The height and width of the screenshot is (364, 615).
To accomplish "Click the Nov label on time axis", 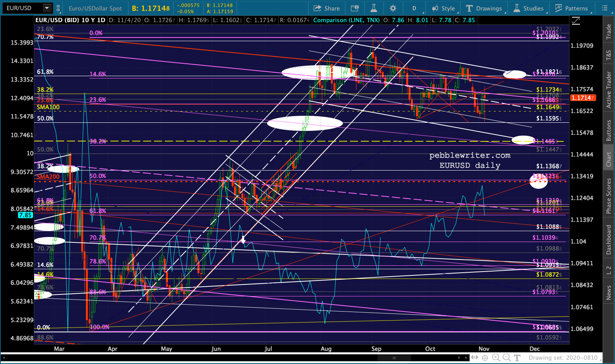I will pyautogui.click(x=484, y=349).
